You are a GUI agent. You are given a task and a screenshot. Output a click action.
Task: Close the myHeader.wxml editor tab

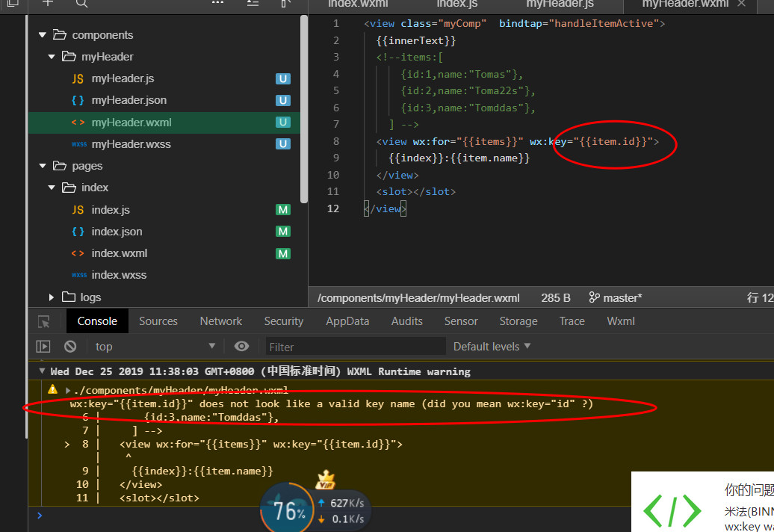pos(741,4)
